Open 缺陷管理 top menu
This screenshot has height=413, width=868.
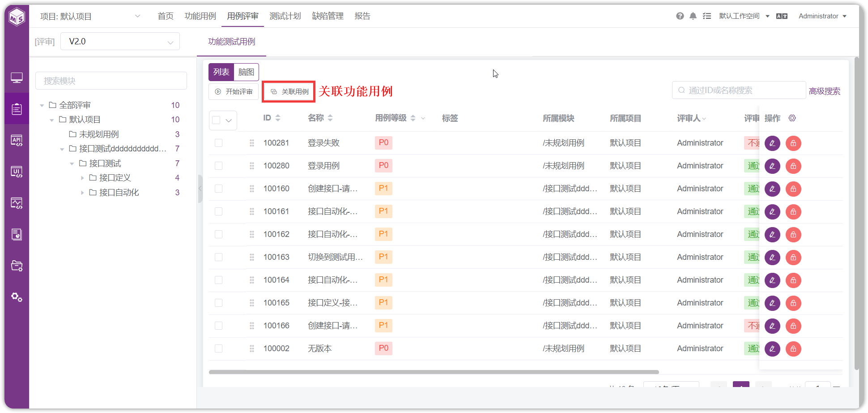coord(328,16)
